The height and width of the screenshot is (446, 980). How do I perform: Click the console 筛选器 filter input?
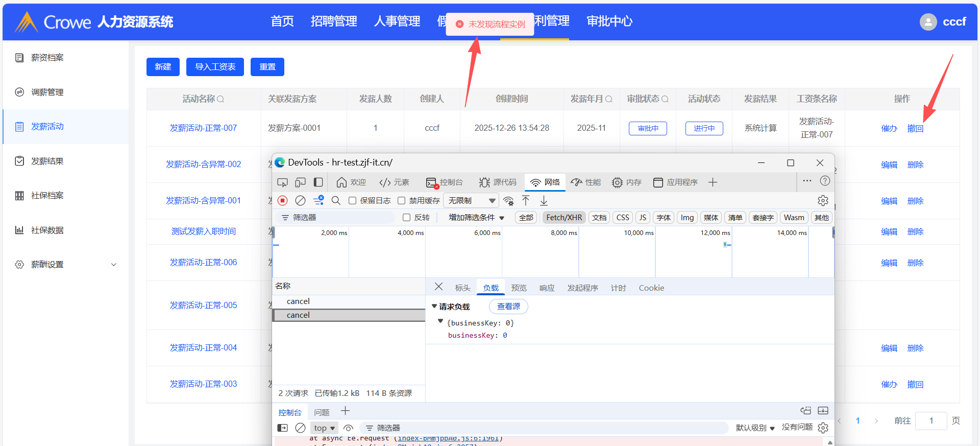544,428
